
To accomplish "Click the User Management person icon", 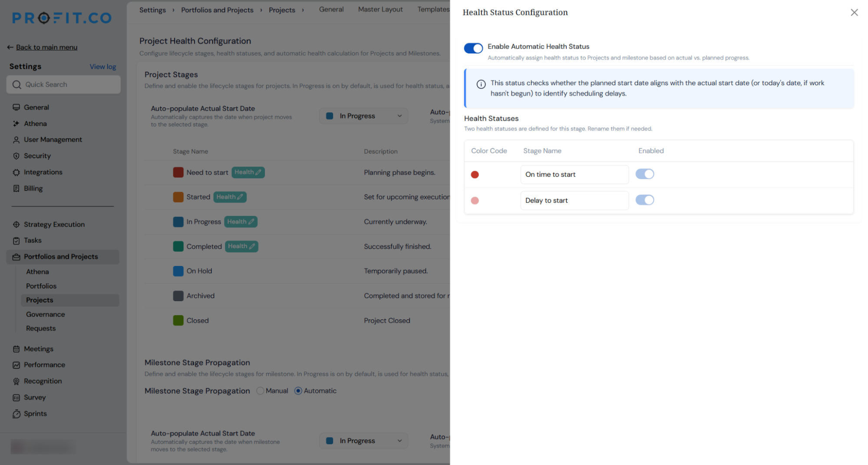I will [16, 140].
